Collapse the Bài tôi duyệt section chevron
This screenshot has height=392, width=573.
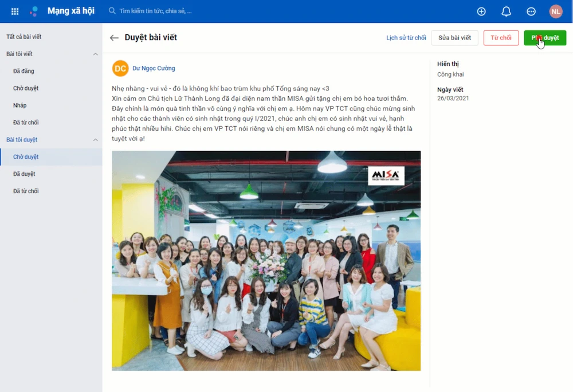[95, 140]
